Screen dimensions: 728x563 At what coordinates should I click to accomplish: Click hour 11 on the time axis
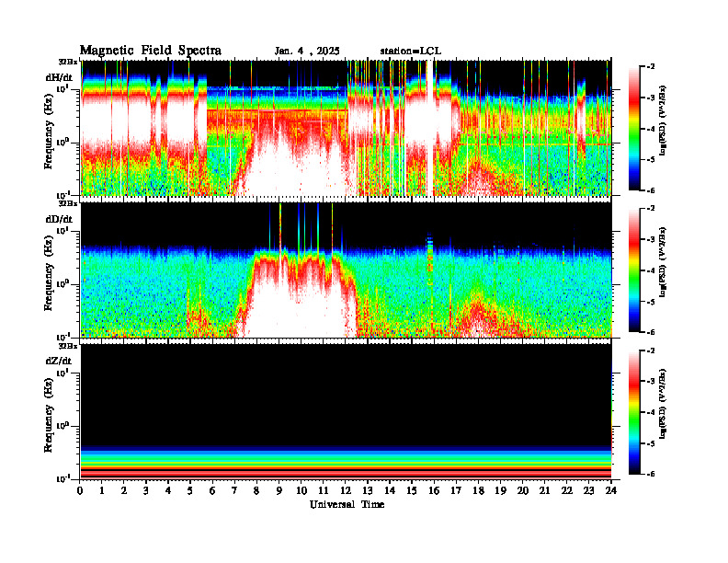324,490
